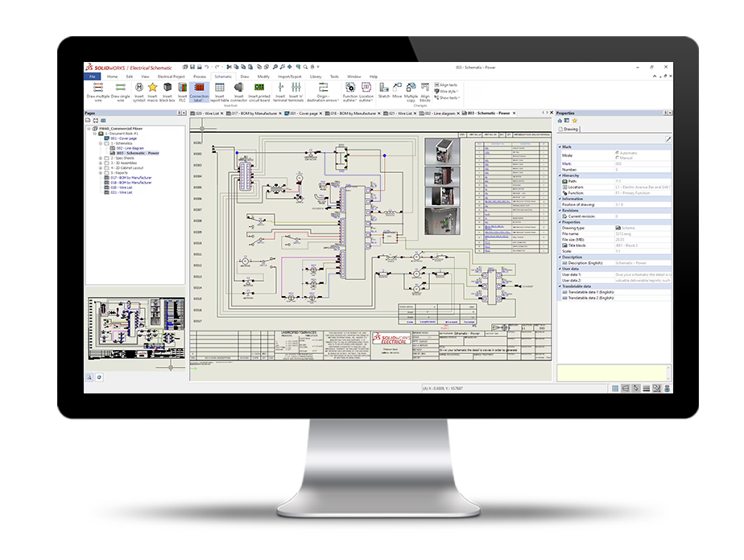Select the Draw multiple wire tool
The height and width of the screenshot is (560, 744).
coord(97,92)
